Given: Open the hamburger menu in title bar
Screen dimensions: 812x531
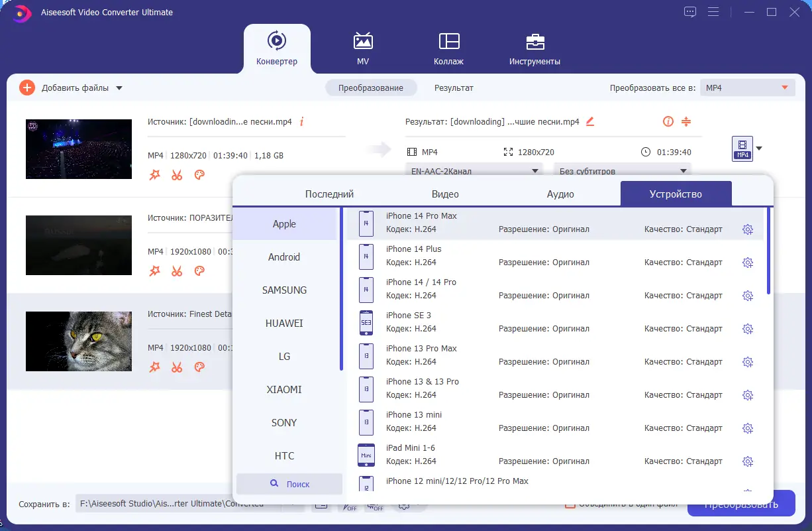Looking at the screenshot, I should [713, 12].
